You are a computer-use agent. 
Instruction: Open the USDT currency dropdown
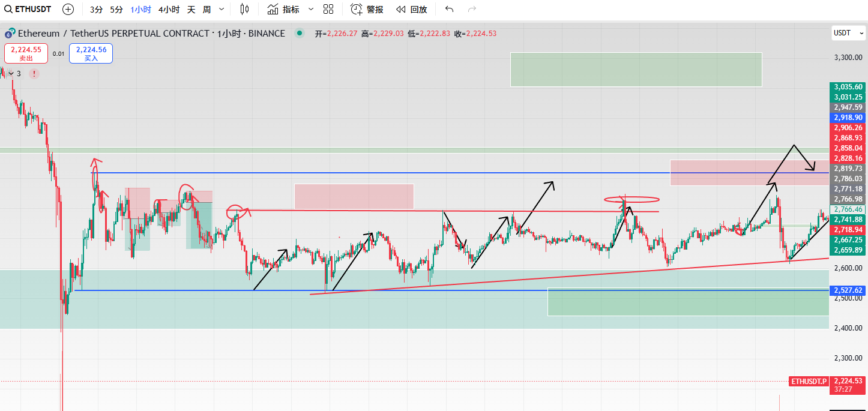coord(846,33)
